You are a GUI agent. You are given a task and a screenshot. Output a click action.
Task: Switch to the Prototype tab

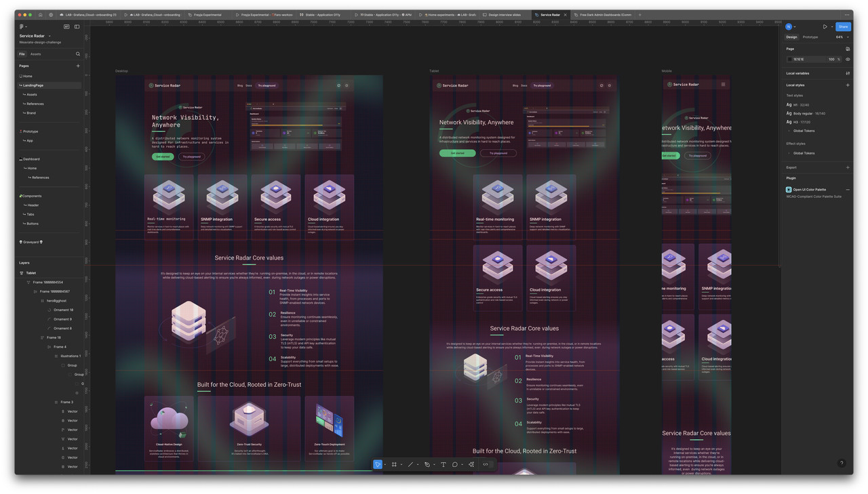pos(810,37)
